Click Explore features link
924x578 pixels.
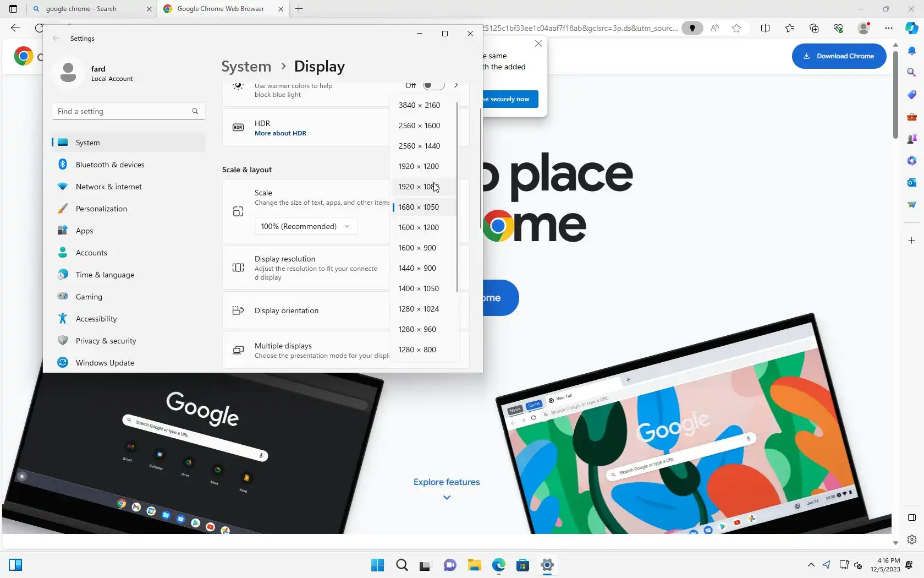coord(447,482)
